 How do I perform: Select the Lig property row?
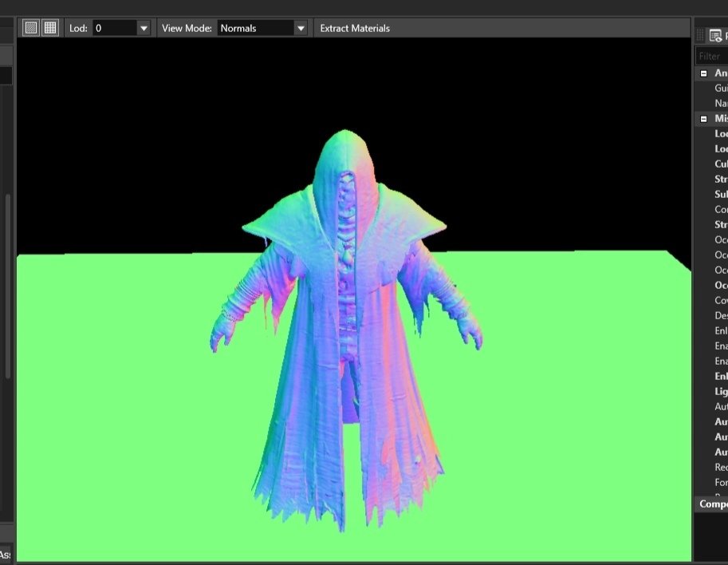pyautogui.click(x=720, y=391)
